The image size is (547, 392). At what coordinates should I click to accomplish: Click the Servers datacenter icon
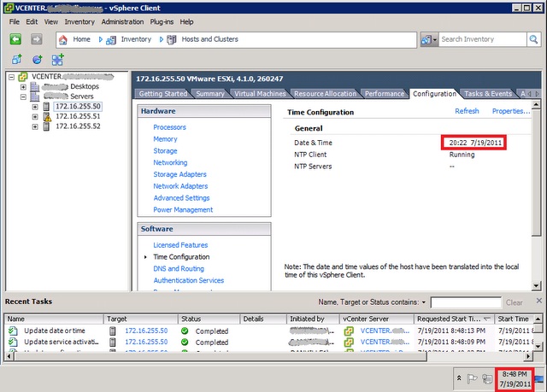point(34,97)
